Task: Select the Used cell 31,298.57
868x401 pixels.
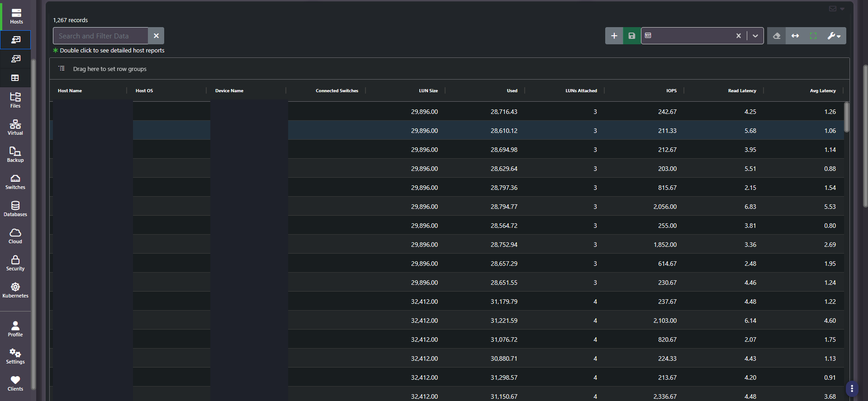Action: (504, 377)
